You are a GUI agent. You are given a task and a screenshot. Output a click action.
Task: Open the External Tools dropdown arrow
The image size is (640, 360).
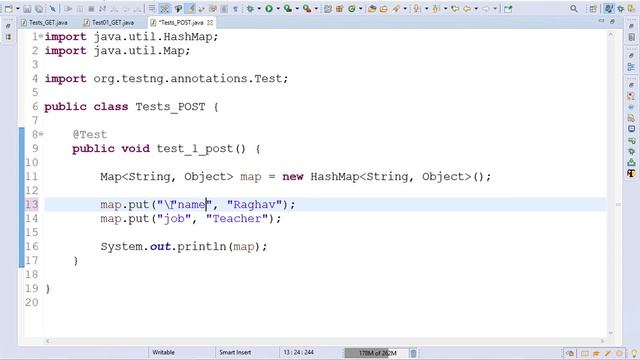[316, 9]
